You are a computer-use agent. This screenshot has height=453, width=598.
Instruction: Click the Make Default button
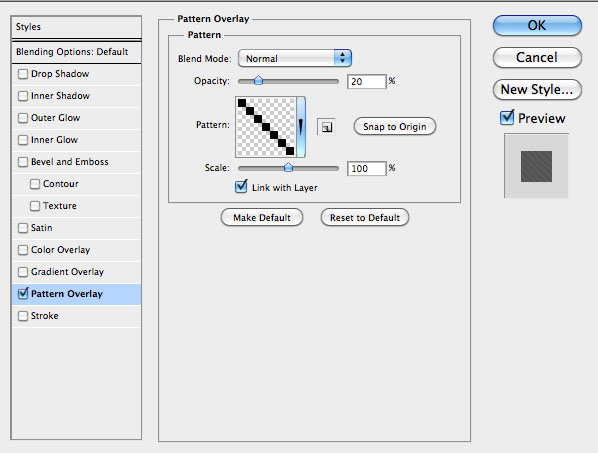click(262, 218)
